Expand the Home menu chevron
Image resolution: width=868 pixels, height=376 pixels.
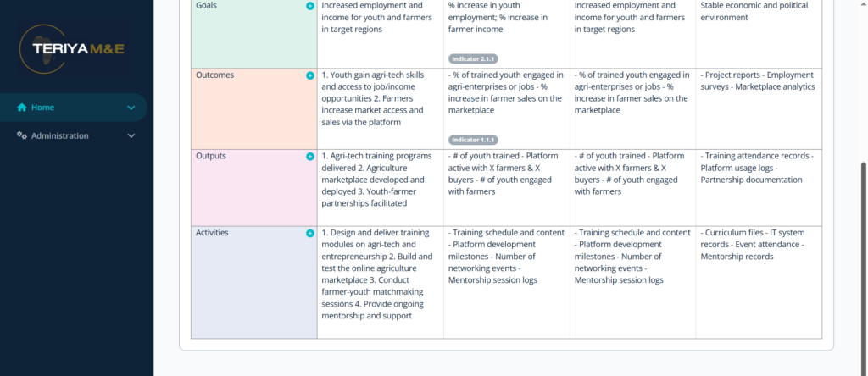(x=131, y=108)
